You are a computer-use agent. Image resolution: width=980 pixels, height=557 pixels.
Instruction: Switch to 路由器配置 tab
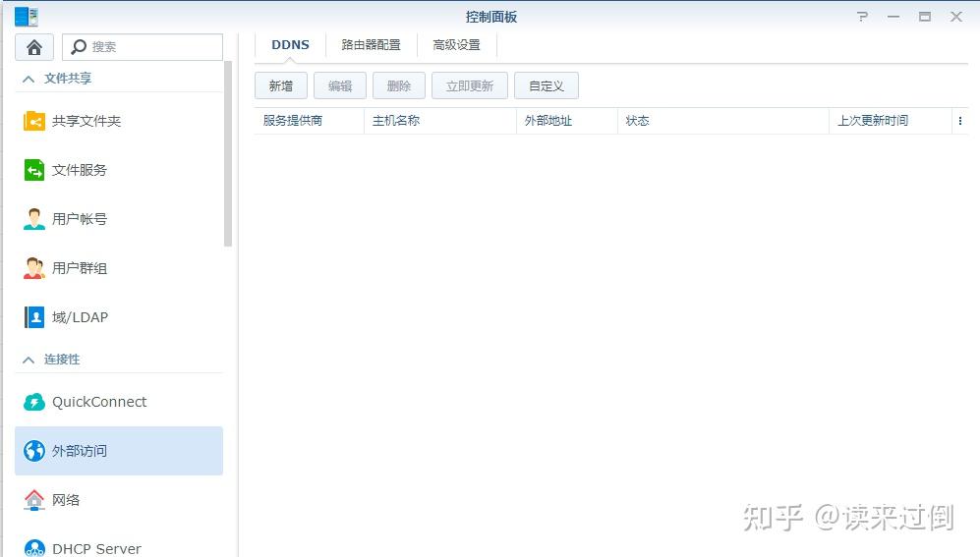click(x=372, y=45)
